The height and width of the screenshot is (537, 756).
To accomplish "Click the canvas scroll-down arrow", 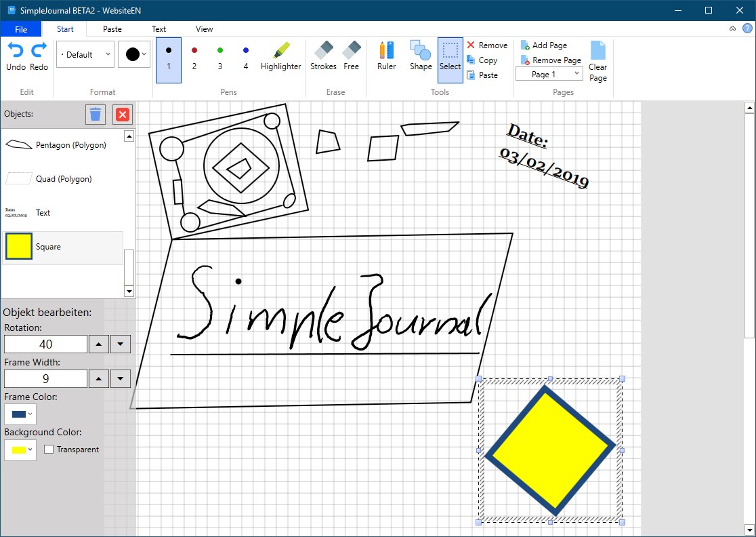I will [750, 530].
